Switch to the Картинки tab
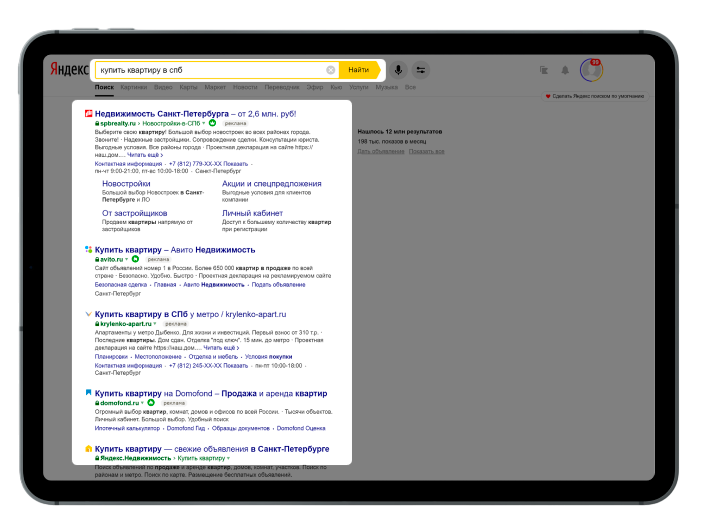This screenshot has height=529, width=708. tap(133, 88)
